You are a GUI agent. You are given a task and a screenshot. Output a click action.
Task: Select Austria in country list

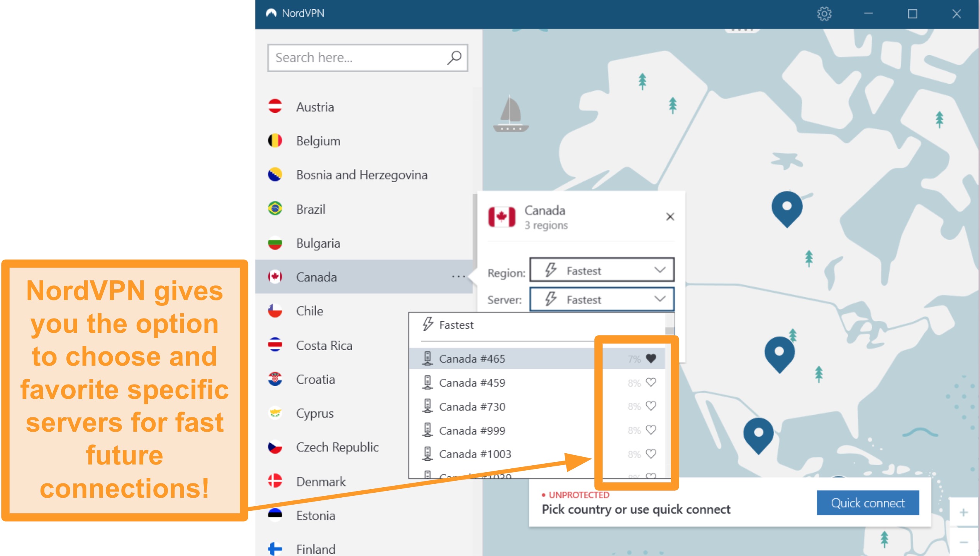tap(364, 107)
